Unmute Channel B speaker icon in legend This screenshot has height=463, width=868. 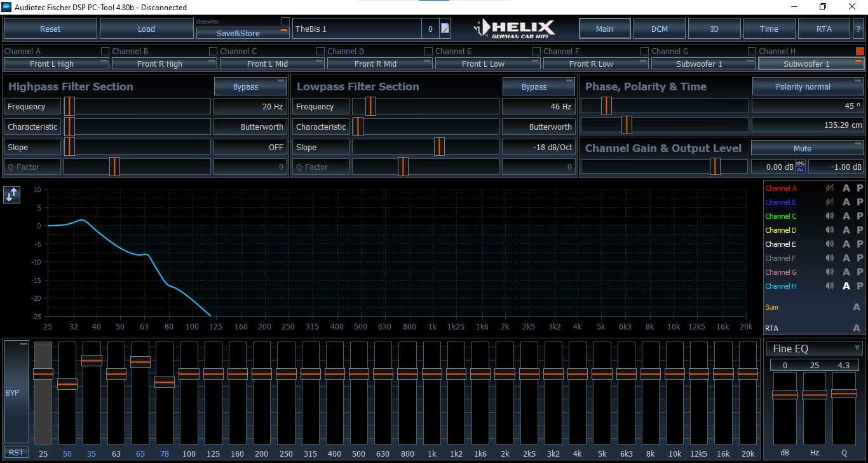click(x=829, y=202)
